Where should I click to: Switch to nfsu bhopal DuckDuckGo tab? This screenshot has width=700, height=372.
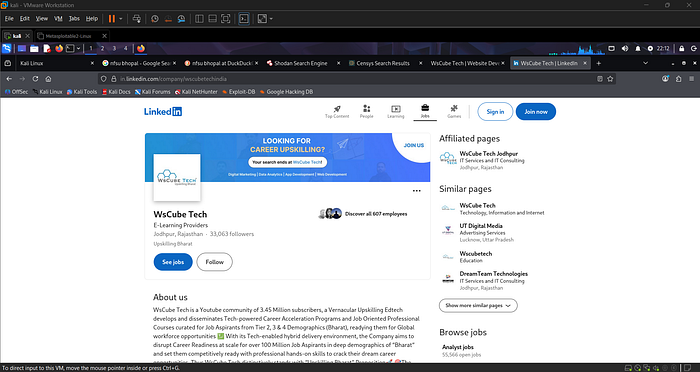[221, 63]
